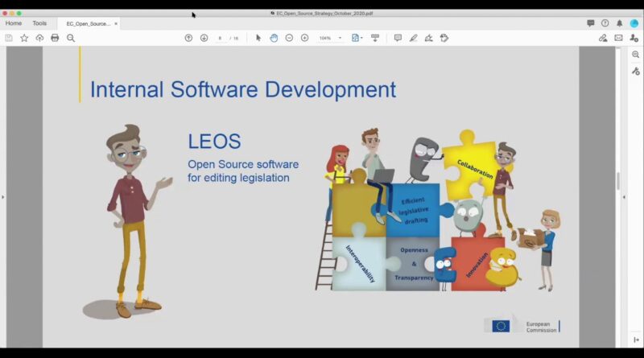Collapse the right tools pane arrow

click(625, 197)
